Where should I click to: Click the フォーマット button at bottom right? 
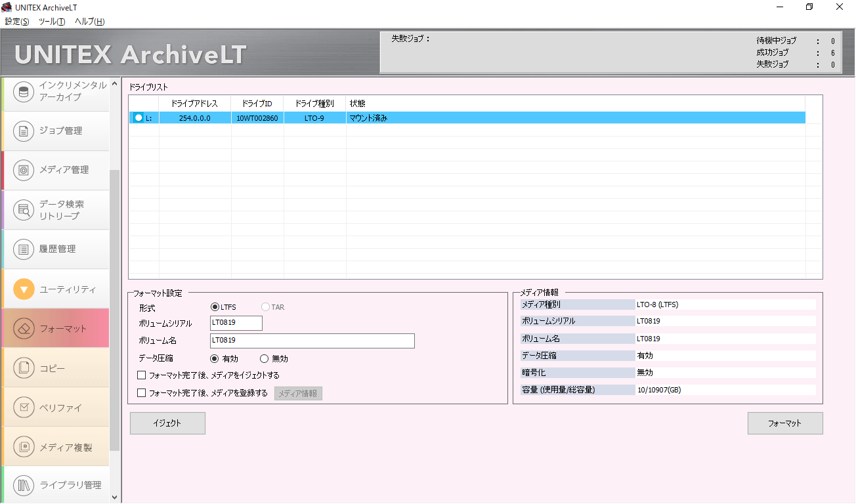click(784, 423)
